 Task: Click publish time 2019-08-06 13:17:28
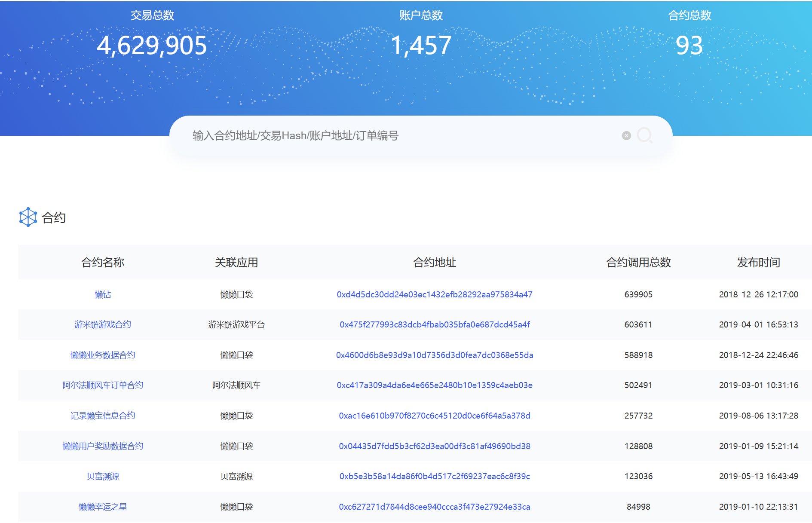758,416
